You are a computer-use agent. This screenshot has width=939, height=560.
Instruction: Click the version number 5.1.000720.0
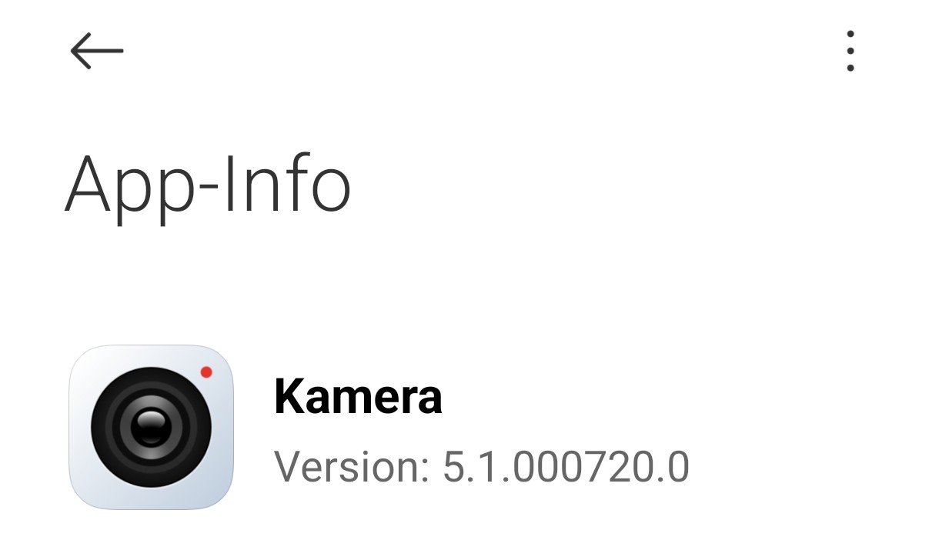566,466
